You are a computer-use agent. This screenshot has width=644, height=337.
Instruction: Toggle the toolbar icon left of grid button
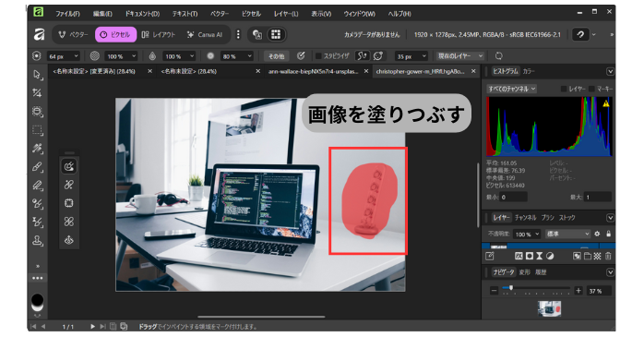257,34
